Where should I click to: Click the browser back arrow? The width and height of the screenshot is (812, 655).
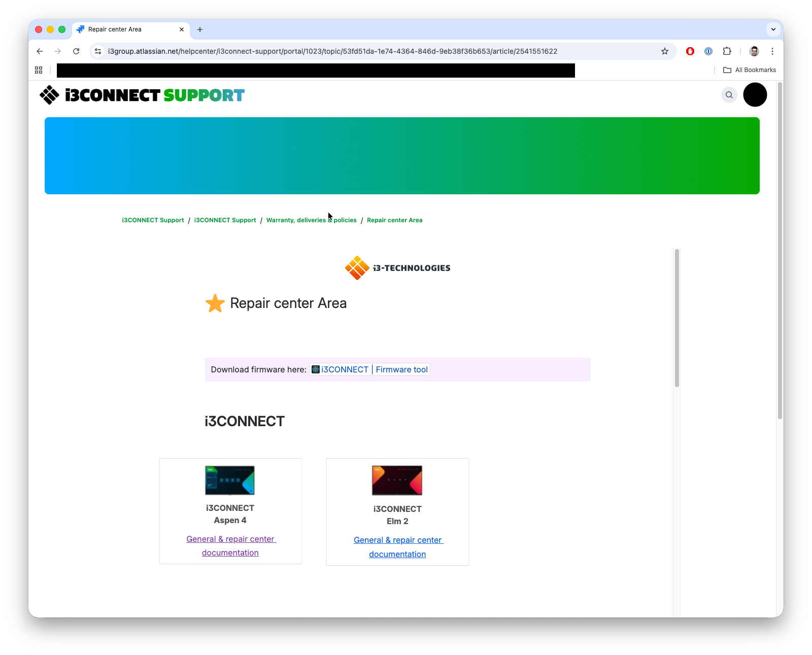pos(39,51)
